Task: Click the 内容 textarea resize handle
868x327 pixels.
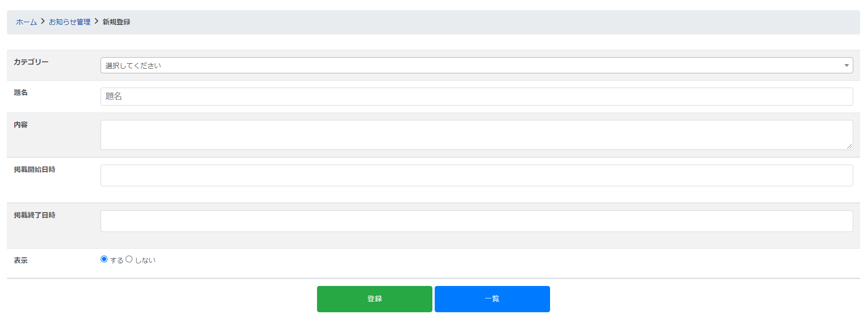Action: point(850,146)
